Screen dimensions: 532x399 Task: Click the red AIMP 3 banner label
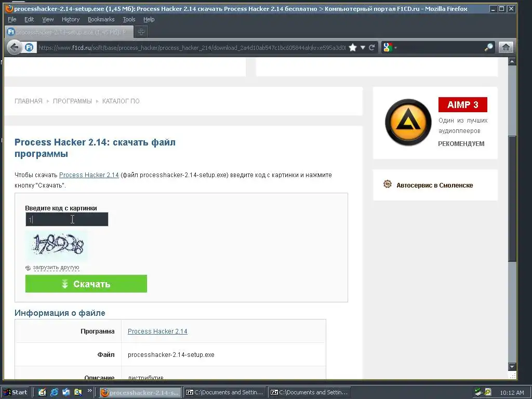point(463,104)
